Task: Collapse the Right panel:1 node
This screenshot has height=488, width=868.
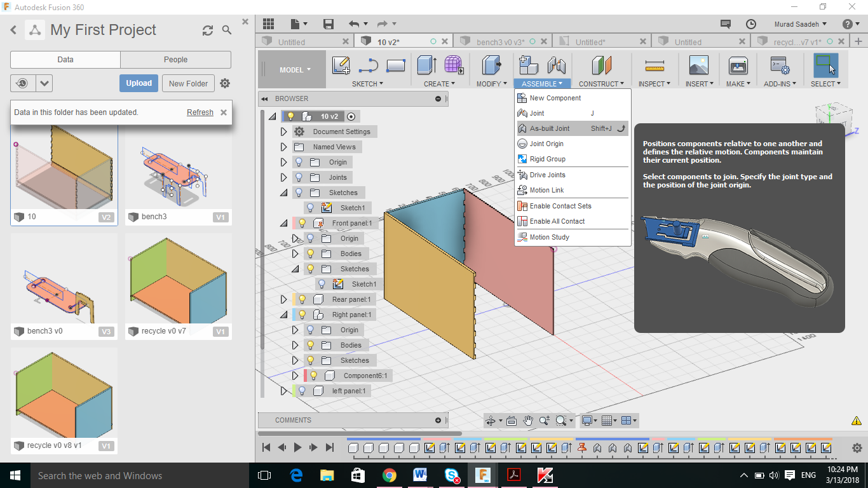Action: (284, 315)
